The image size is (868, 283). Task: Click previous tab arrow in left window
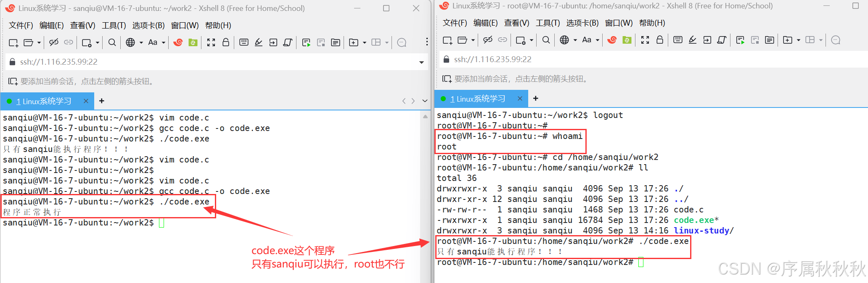click(404, 101)
